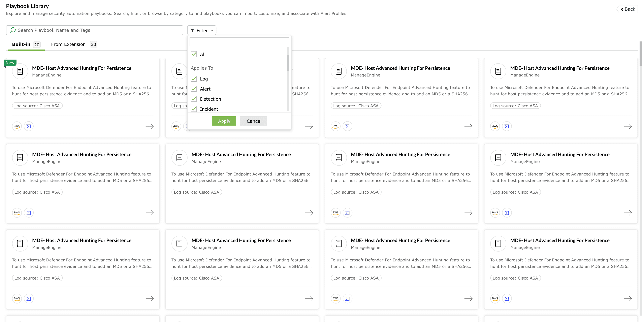Click the chevron arrow on the Filter button
644x322 pixels.
click(212, 31)
